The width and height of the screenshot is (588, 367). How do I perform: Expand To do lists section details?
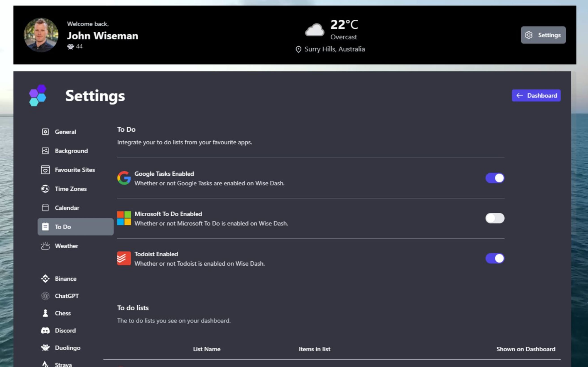coord(133,307)
